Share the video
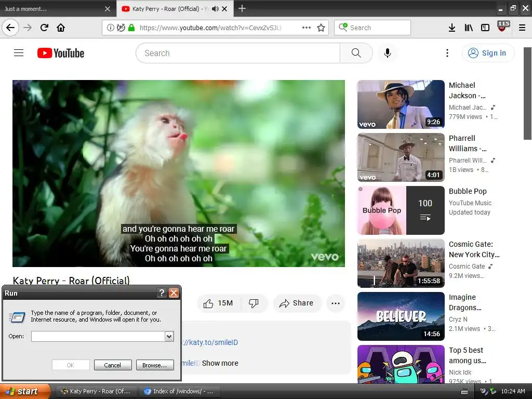 [297, 303]
